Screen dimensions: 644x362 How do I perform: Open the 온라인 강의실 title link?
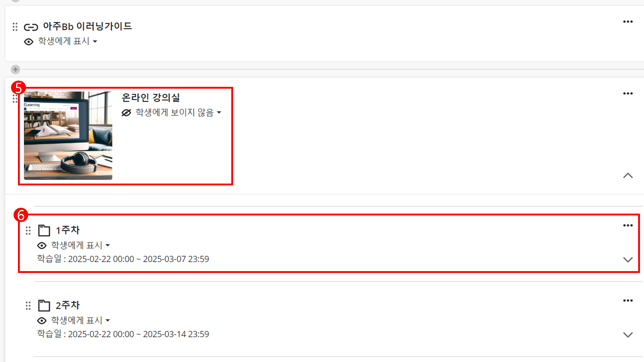point(151,97)
